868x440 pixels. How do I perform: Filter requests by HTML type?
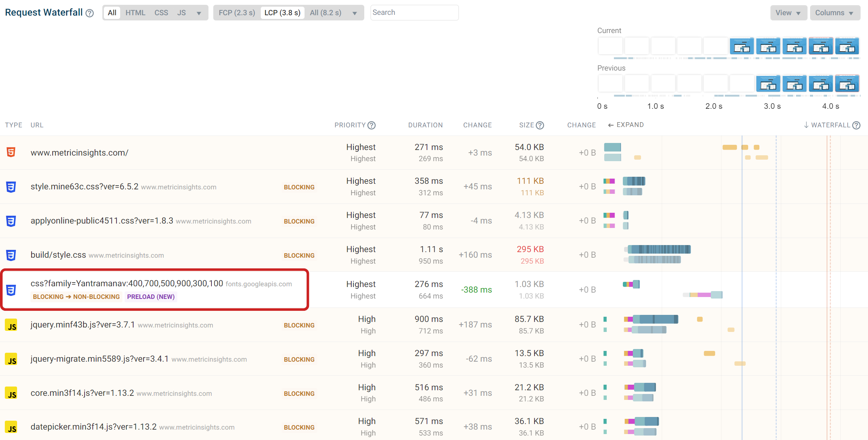(135, 13)
